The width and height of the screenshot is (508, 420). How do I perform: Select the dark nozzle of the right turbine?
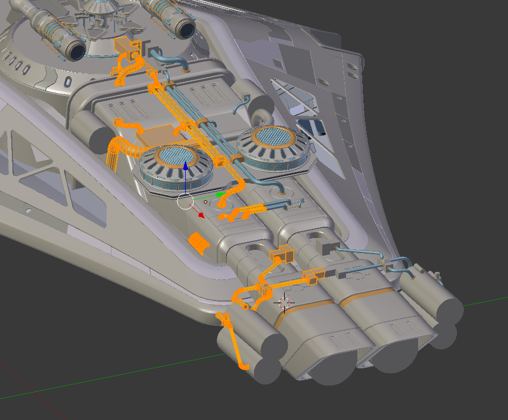[x=186, y=29]
